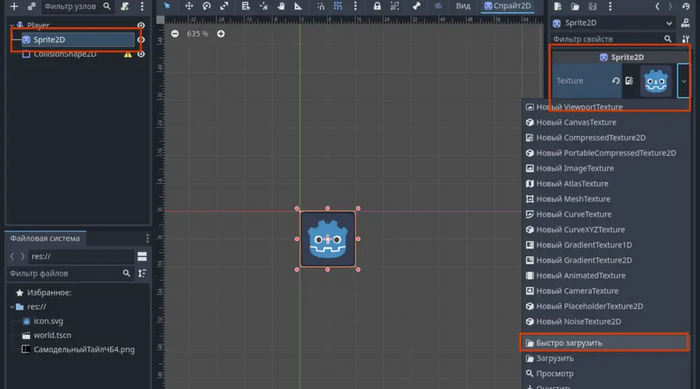Activate the Scale Mode tool
This screenshot has width=700, height=389.
pyautogui.click(x=224, y=6)
